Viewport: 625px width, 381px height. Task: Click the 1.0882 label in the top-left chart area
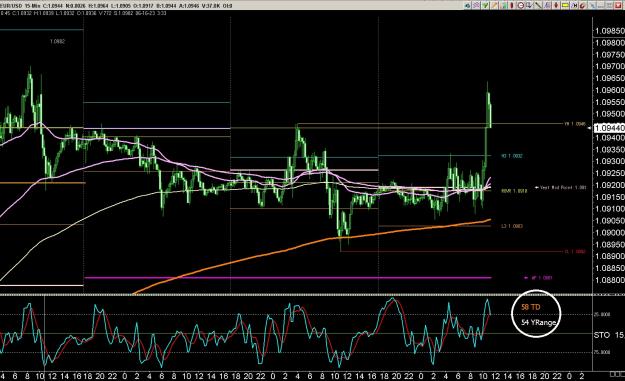tap(57, 41)
